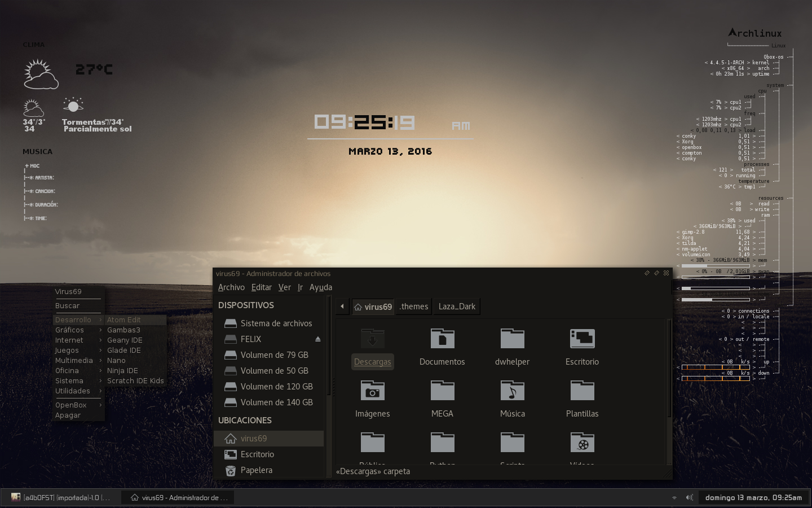
Task: Click the Volumen de 79 GB drive icon
Action: 230,355
